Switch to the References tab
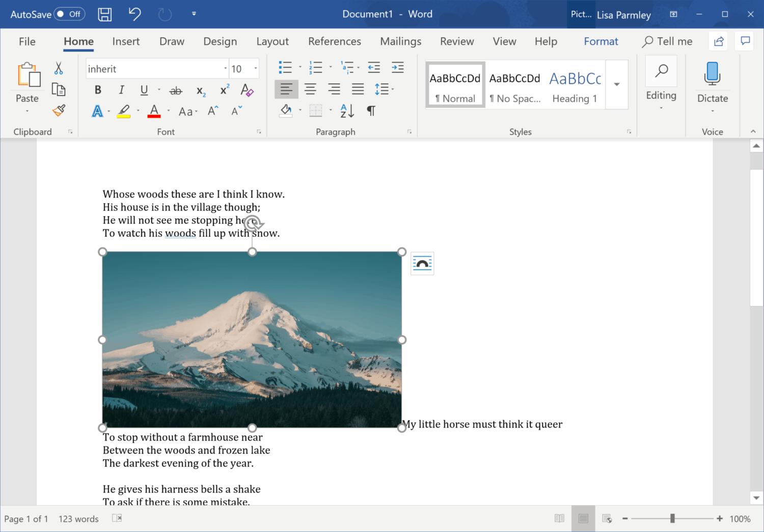The image size is (764, 532). coord(335,41)
